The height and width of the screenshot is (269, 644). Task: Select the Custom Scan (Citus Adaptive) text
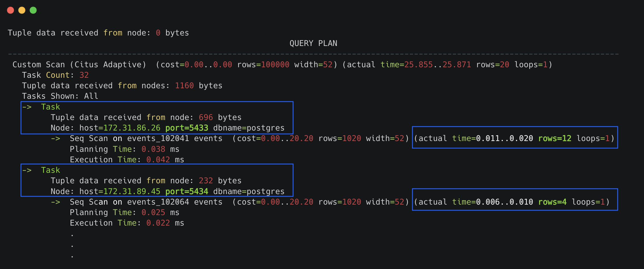click(x=79, y=65)
